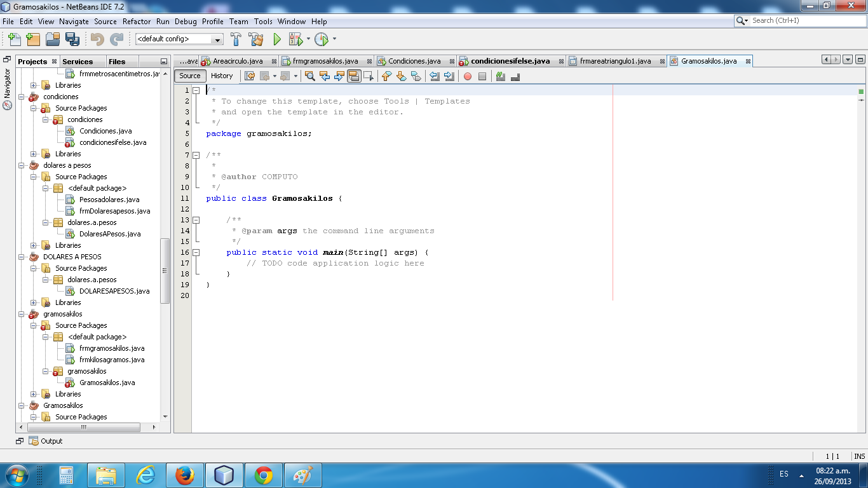The height and width of the screenshot is (488, 868).
Task: Collapse the main method code fold
Action: [196, 252]
